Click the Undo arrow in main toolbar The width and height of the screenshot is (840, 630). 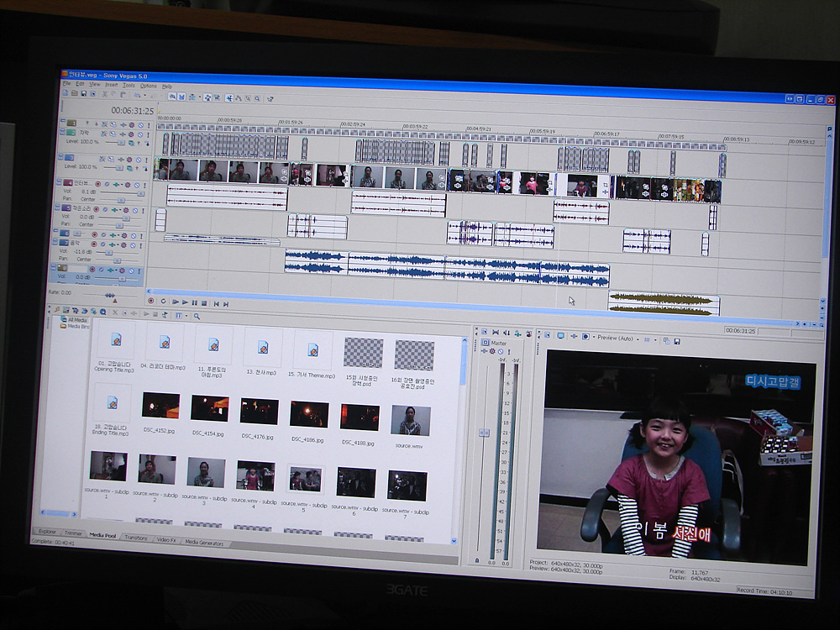tap(137, 96)
